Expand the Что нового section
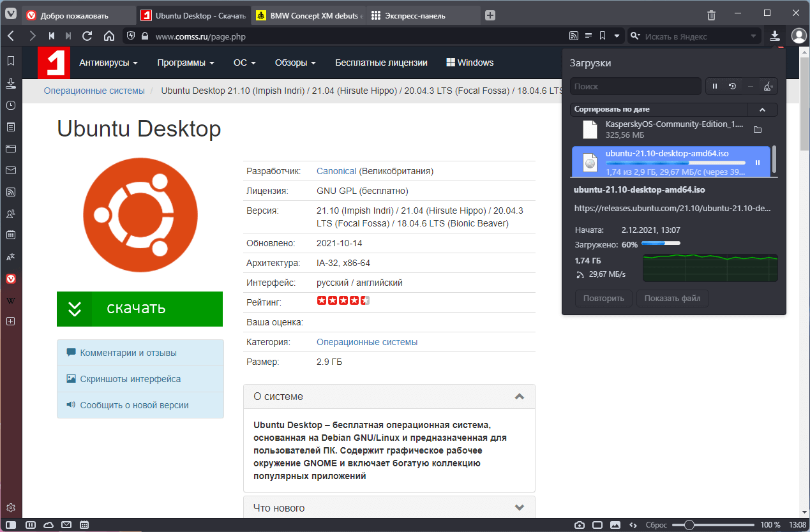 pos(389,508)
